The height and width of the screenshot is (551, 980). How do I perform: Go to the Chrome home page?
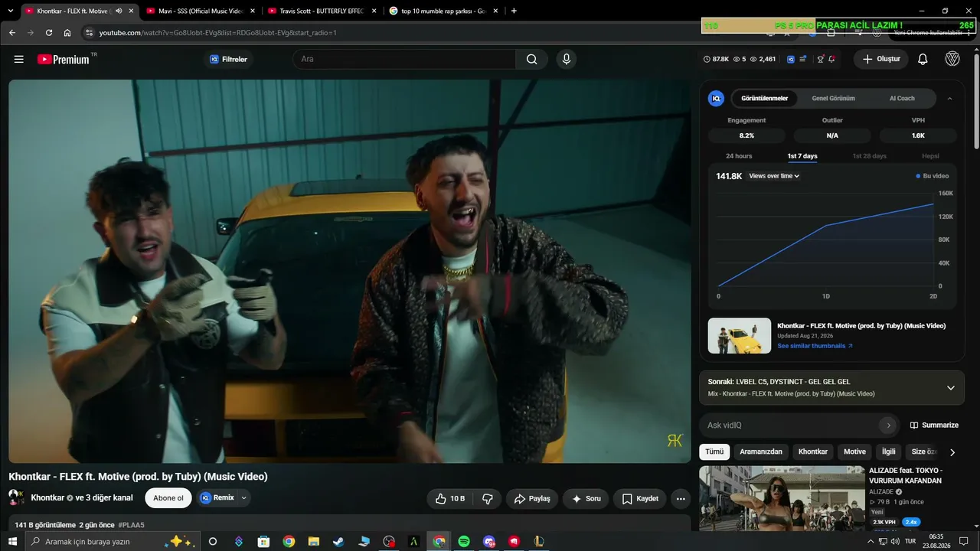[67, 33]
